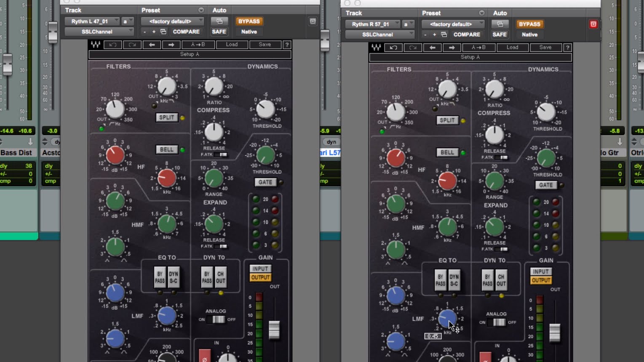Click COMPARE in left plugin header
The width and height of the screenshot is (644, 362).
[186, 32]
